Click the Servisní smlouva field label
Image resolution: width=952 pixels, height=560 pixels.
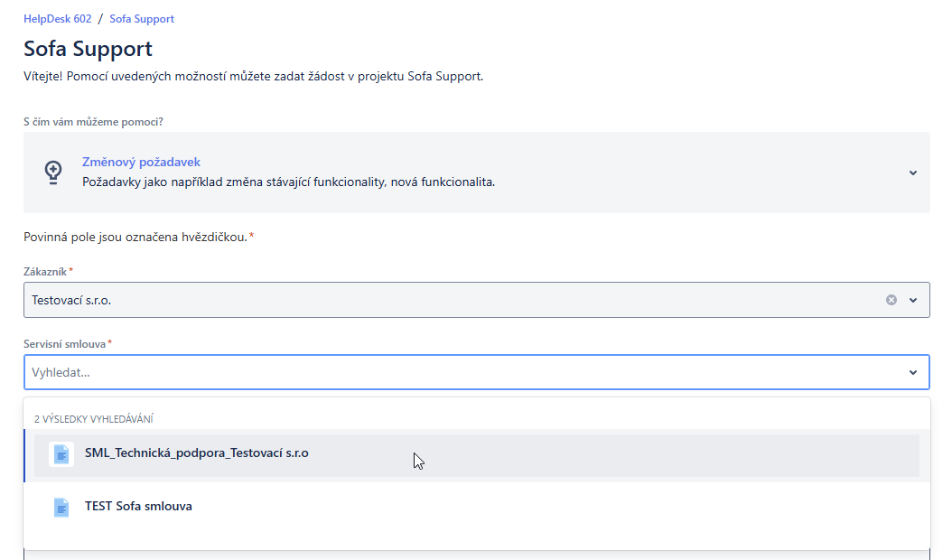pyautogui.click(x=64, y=343)
